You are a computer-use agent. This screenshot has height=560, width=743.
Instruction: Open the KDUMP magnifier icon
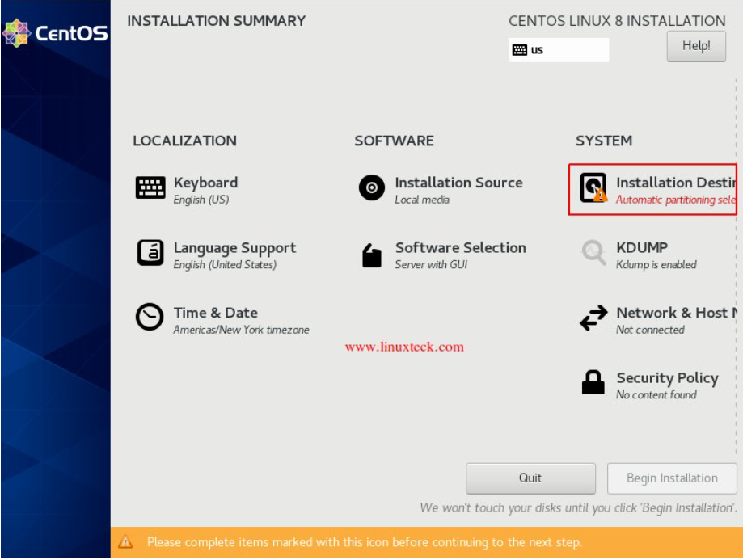pos(593,252)
